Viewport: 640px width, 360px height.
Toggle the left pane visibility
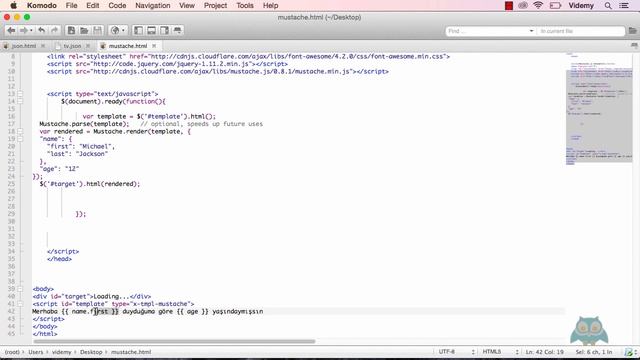click(138, 31)
